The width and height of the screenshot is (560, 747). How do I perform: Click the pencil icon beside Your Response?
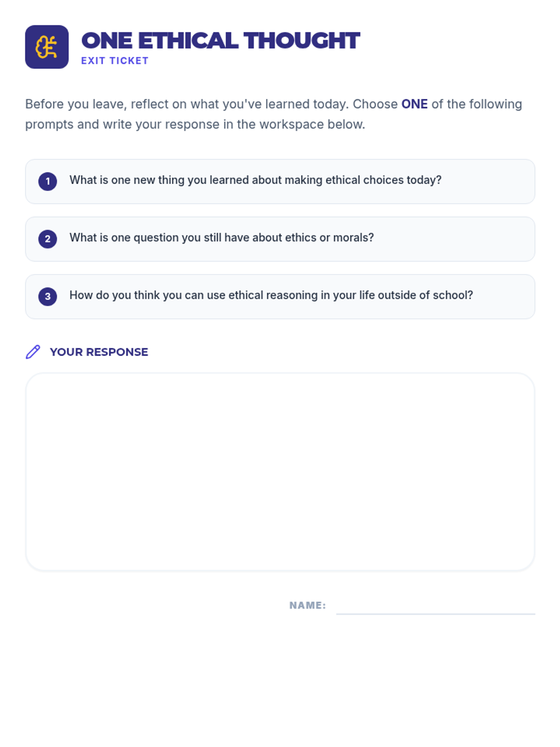33,352
